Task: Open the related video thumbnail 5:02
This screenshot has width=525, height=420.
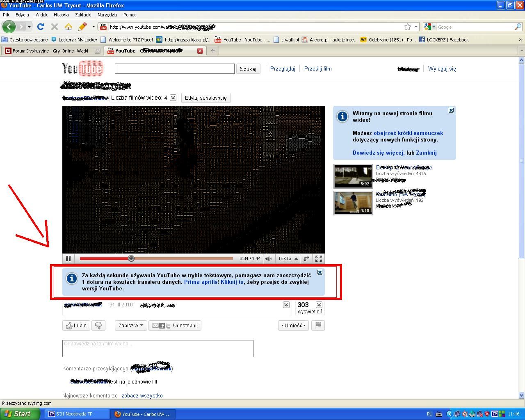Action: pos(353,176)
